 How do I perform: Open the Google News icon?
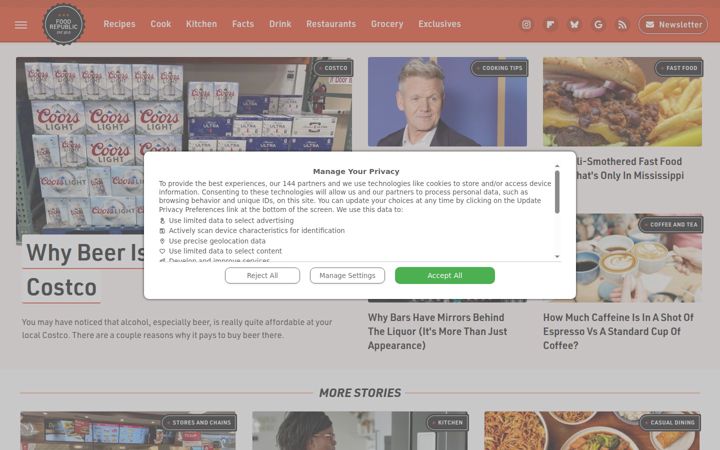[x=598, y=24]
